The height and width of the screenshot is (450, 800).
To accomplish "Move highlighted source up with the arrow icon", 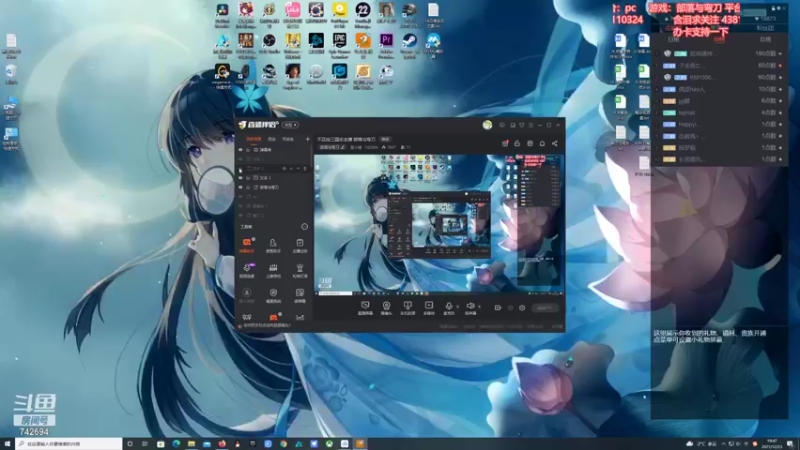I will pyautogui.click(x=291, y=168).
